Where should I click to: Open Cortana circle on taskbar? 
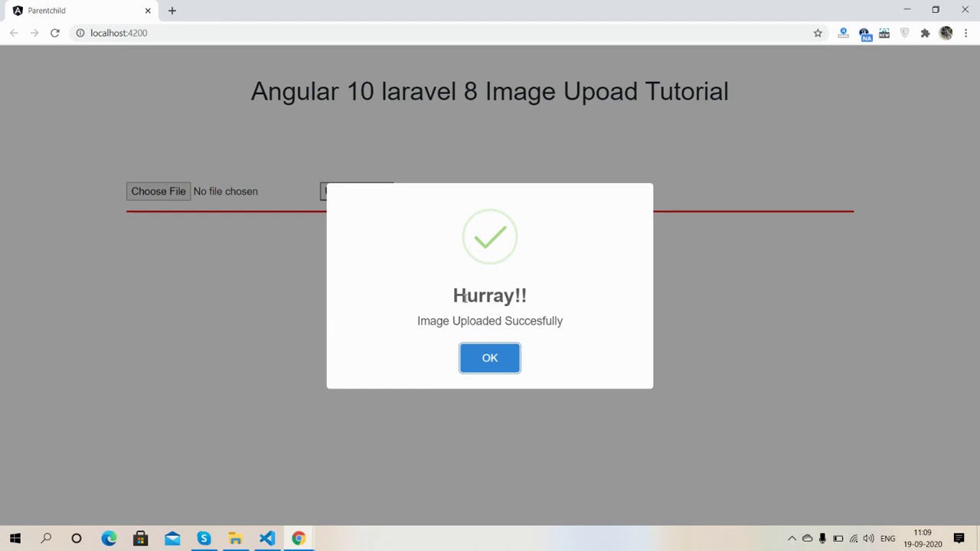(x=77, y=539)
